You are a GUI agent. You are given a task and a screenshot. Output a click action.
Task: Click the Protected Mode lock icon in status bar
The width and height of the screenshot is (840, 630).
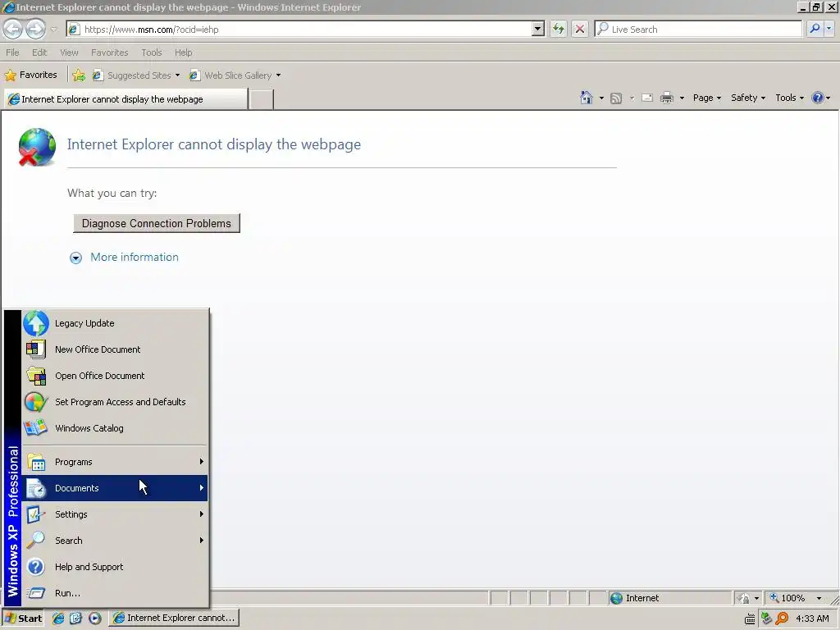coord(743,598)
